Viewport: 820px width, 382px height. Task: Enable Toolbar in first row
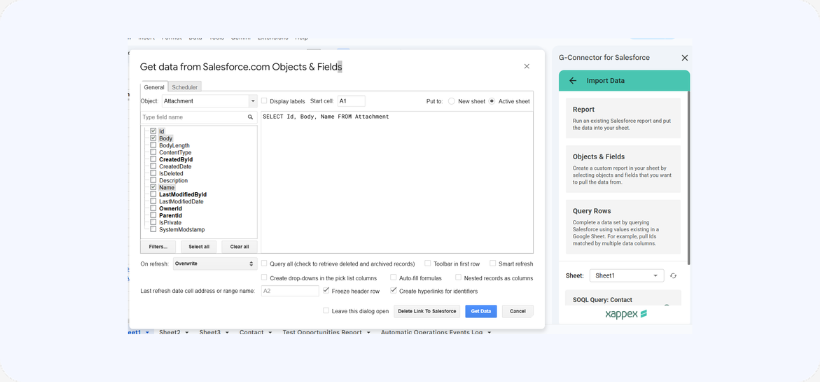pos(428,264)
